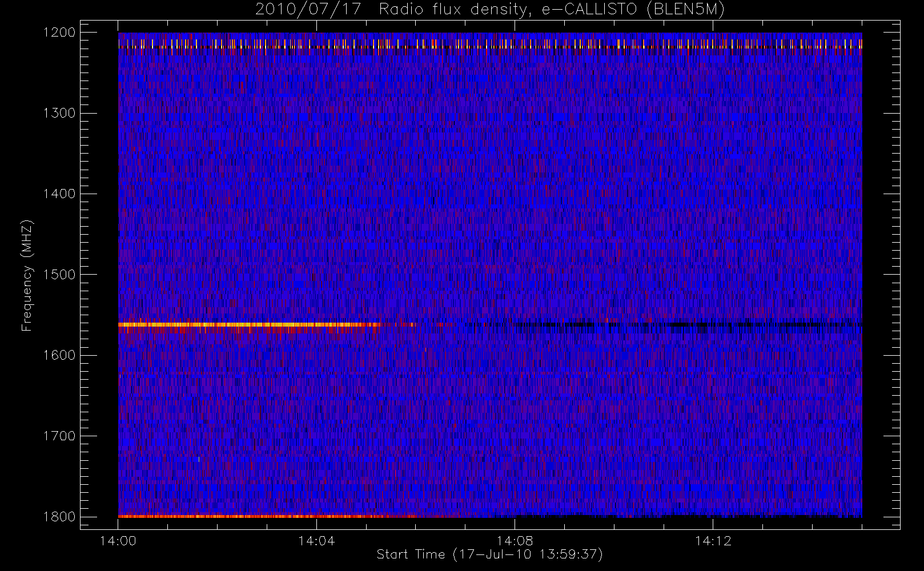Select the 1500 frequency tick label
The height and width of the screenshot is (571, 924).
(x=59, y=275)
